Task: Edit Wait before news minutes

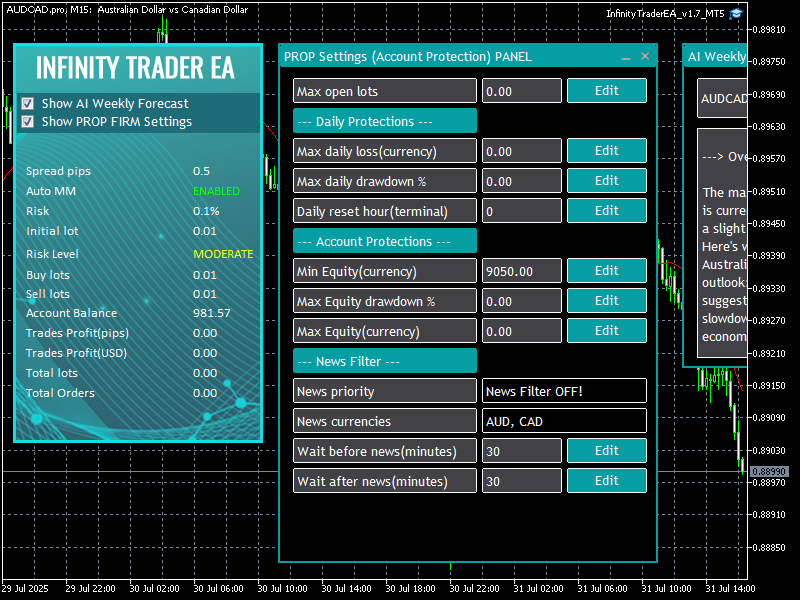Action: (x=606, y=451)
